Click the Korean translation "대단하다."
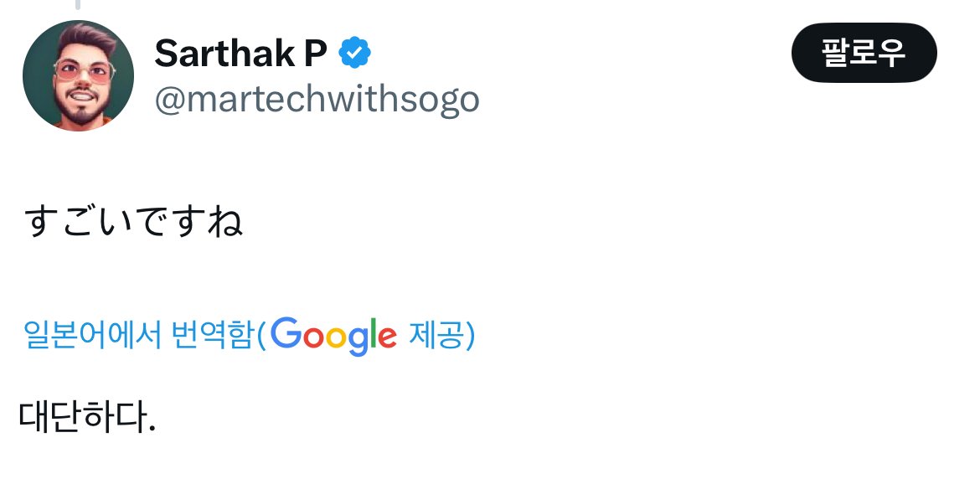 pyautogui.click(x=87, y=416)
